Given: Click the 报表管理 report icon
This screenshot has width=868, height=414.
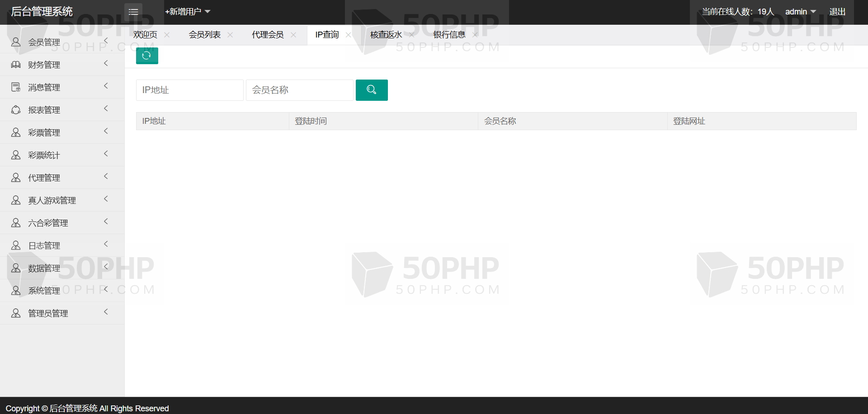Looking at the screenshot, I should (16, 110).
